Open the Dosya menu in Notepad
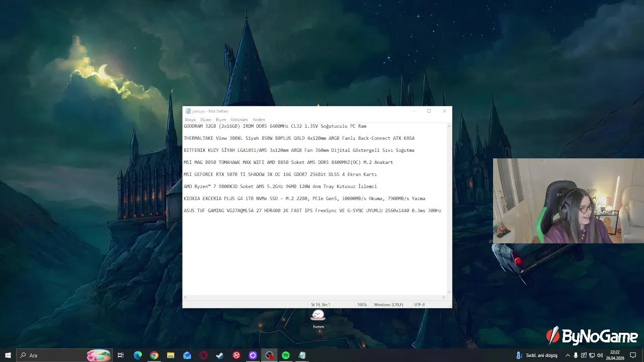Viewport: 644px width, 362px height. pyautogui.click(x=190, y=120)
